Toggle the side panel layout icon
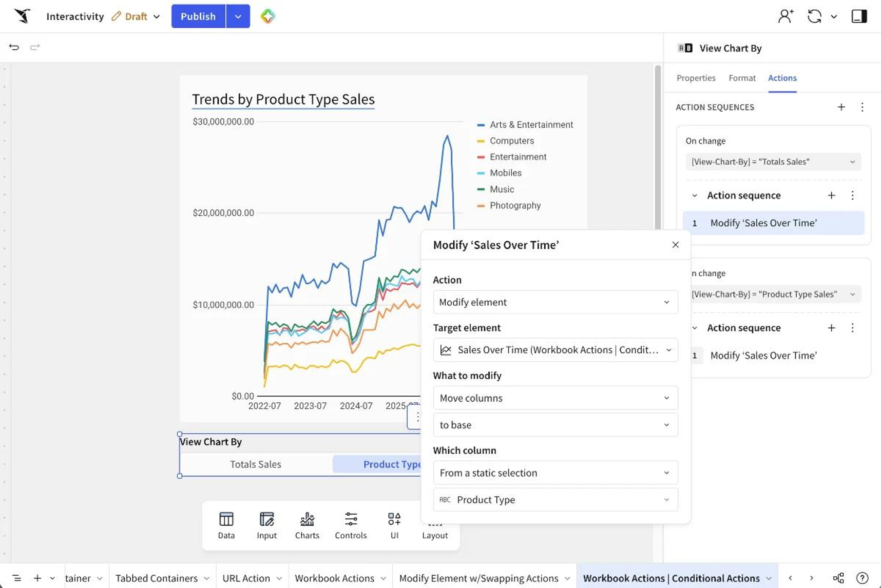The height and width of the screenshot is (588, 881). tap(859, 16)
